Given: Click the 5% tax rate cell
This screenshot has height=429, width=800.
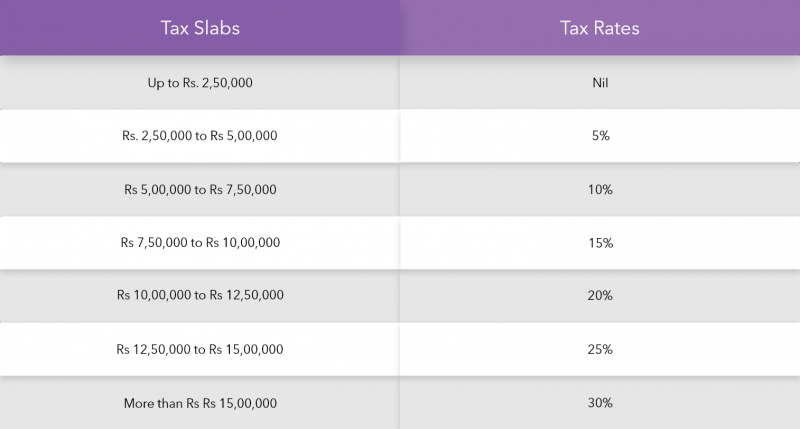Looking at the screenshot, I should [600, 136].
